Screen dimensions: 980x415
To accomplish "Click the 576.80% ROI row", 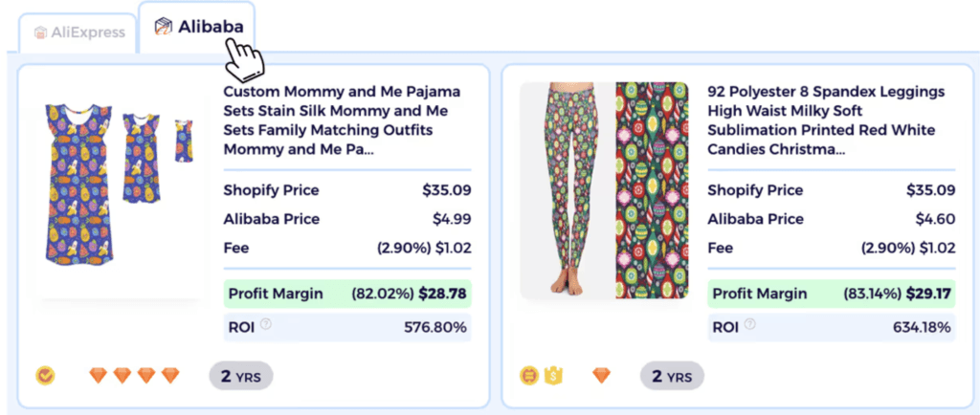I will [x=345, y=327].
